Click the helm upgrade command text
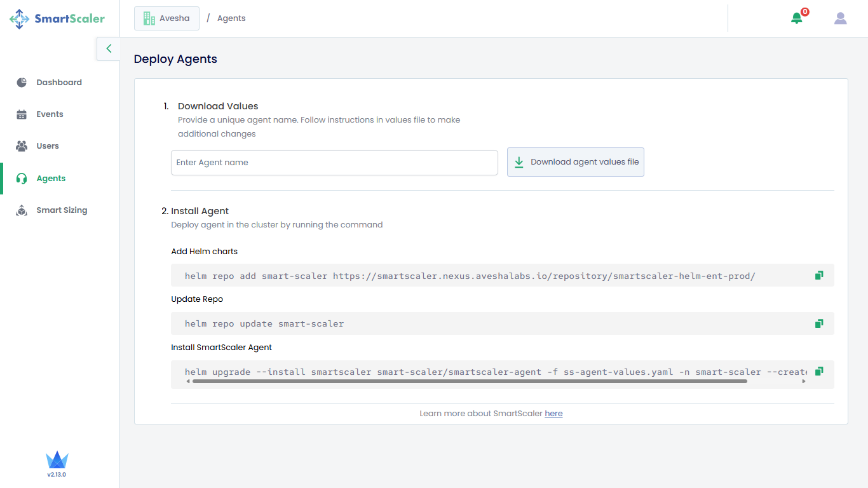The image size is (868, 488). tap(496, 372)
